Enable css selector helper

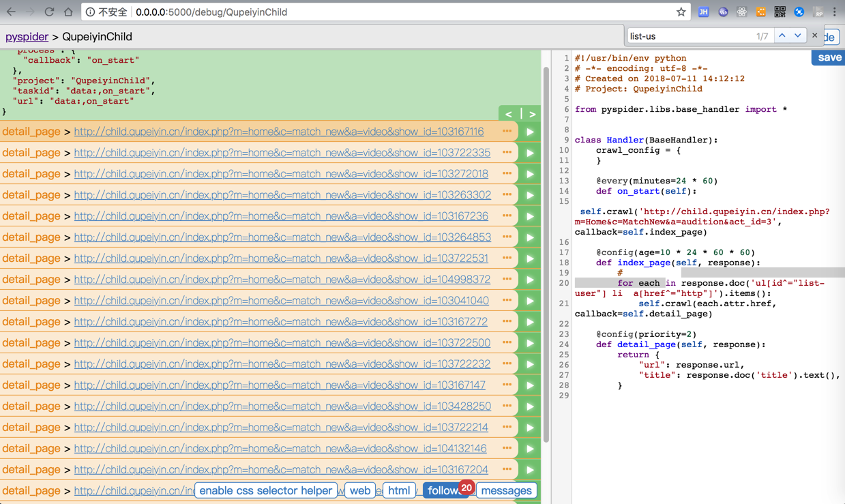[x=265, y=490]
